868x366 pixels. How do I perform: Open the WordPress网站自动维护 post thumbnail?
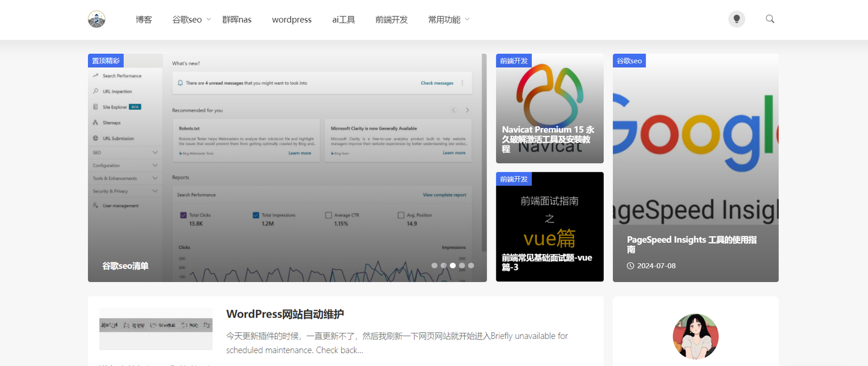point(156,329)
